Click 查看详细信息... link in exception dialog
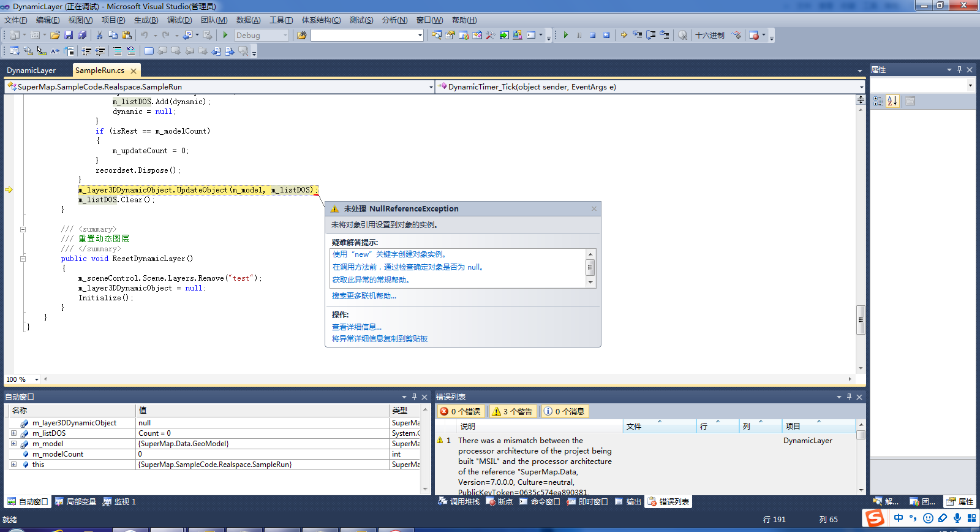The height and width of the screenshot is (532, 980). (x=356, y=327)
